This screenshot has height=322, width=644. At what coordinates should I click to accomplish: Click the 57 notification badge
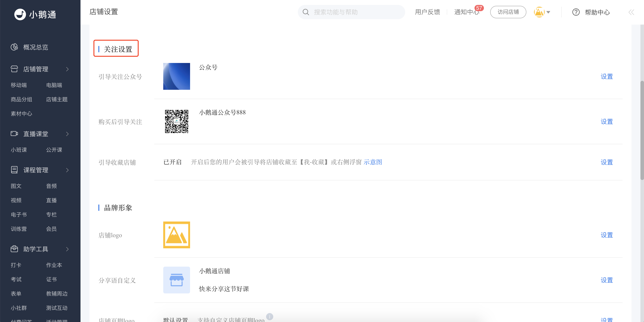479,8
